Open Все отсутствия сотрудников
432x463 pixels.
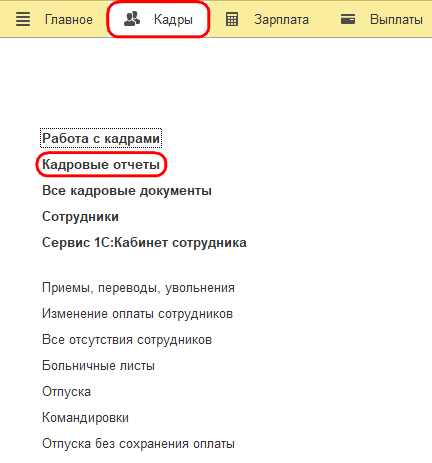127,340
